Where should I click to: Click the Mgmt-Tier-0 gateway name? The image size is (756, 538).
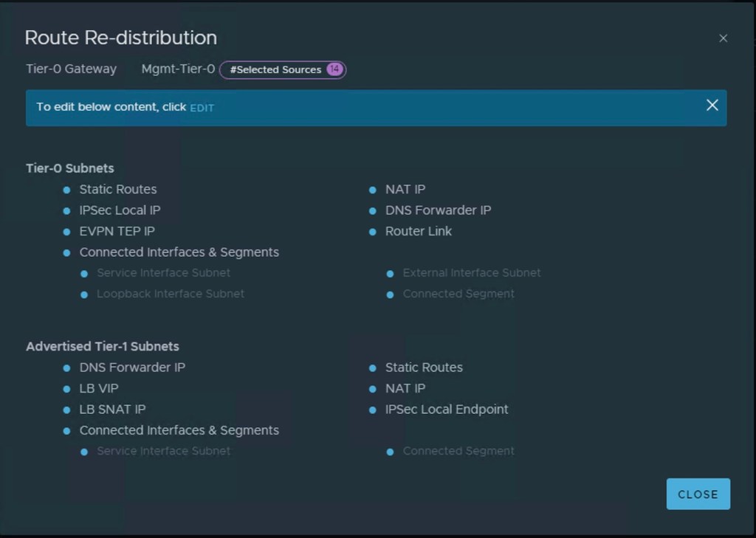[178, 69]
